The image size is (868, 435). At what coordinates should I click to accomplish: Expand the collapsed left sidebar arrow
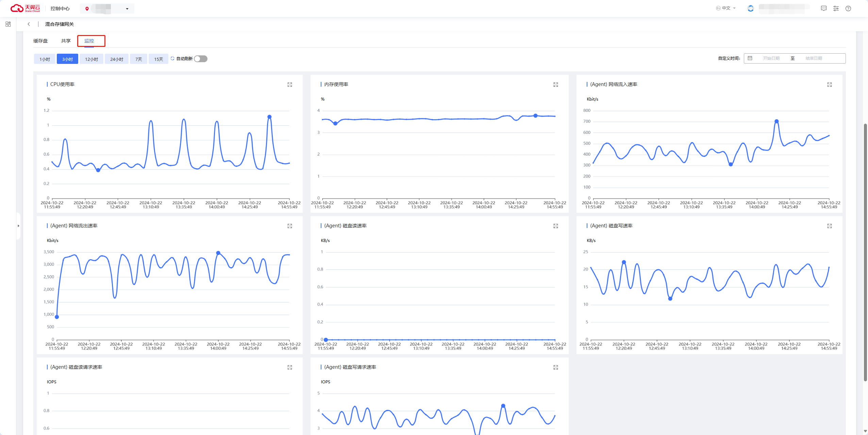[x=18, y=226]
